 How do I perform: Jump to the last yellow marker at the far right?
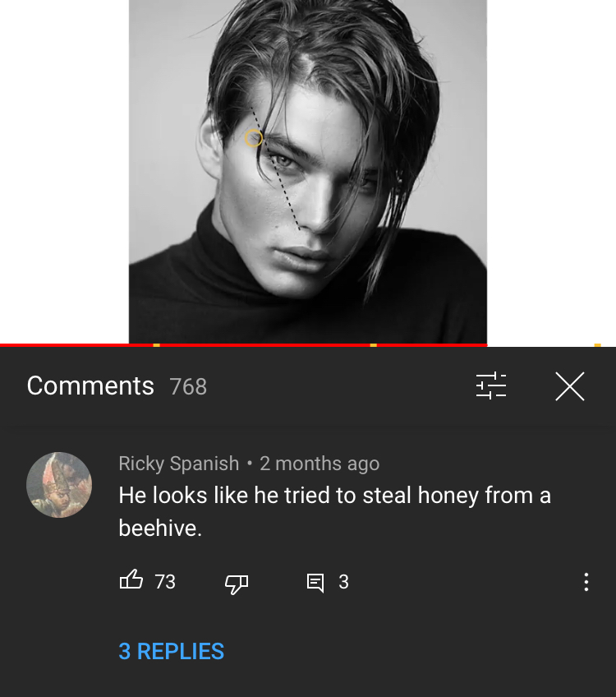click(598, 345)
